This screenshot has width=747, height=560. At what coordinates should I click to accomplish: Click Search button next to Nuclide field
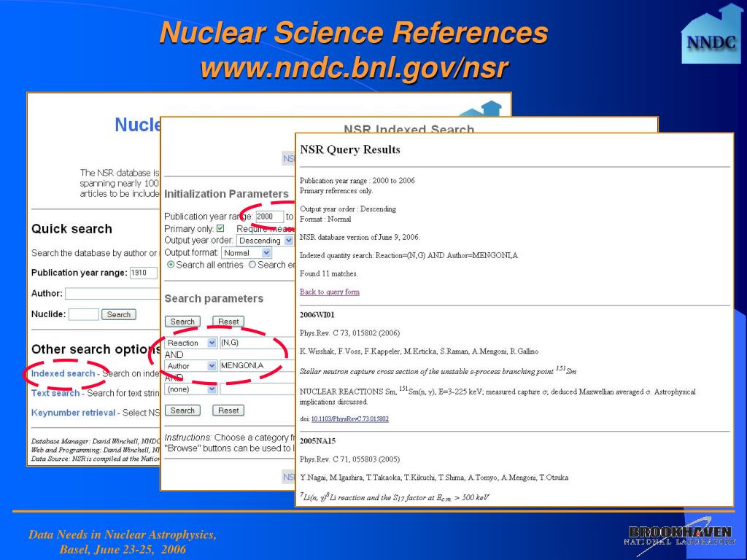[x=119, y=314]
